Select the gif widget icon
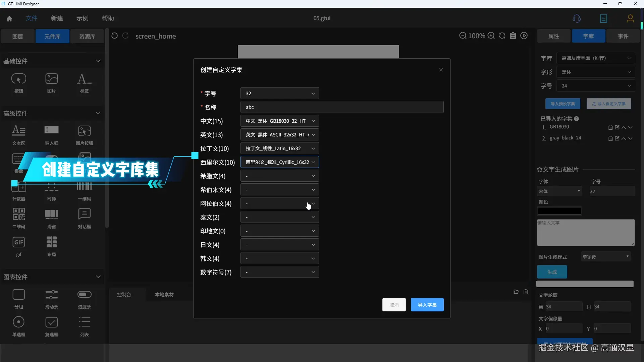 coord(19,242)
